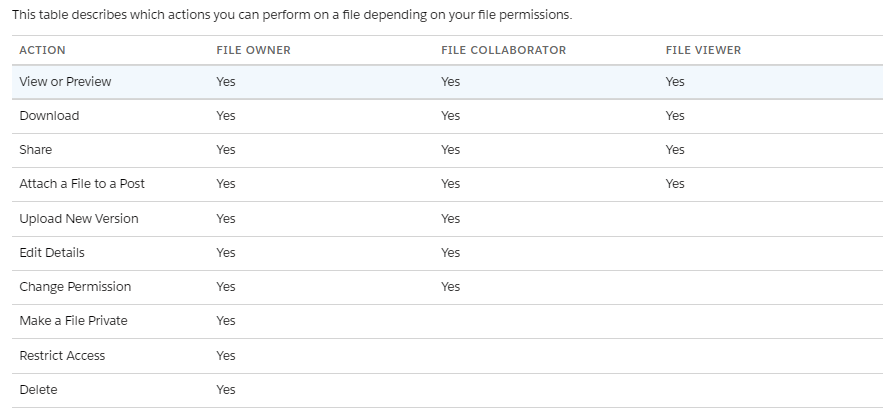
Task: Click the FILE VIEWER column header
Action: [703, 50]
